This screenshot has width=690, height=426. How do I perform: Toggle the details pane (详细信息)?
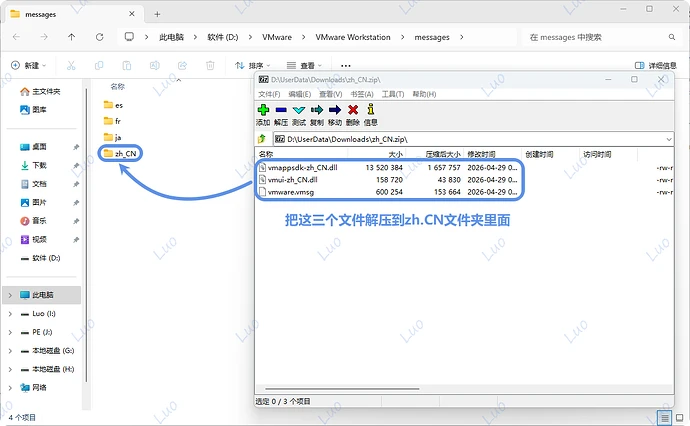(655, 66)
